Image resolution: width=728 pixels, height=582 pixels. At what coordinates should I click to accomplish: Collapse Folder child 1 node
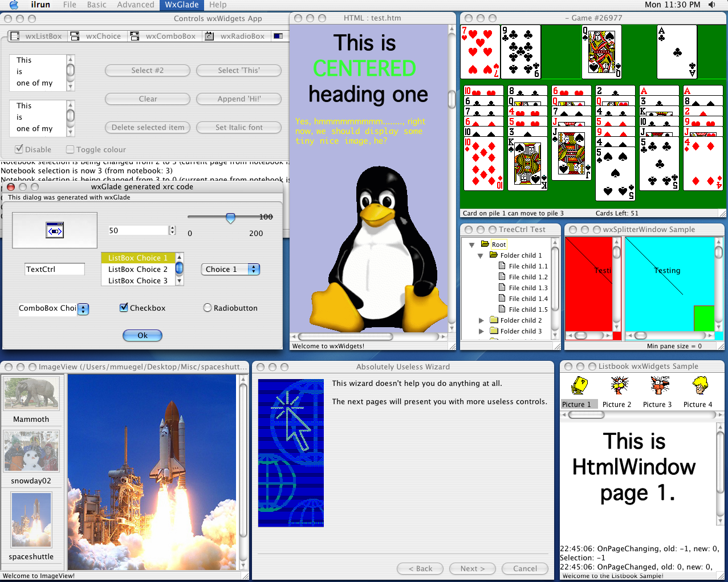point(481,255)
